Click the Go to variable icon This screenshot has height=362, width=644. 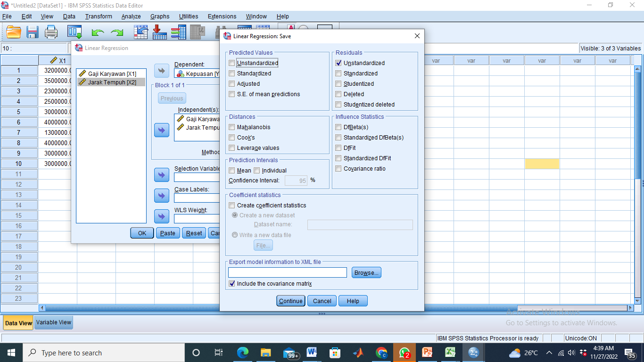(159, 32)
